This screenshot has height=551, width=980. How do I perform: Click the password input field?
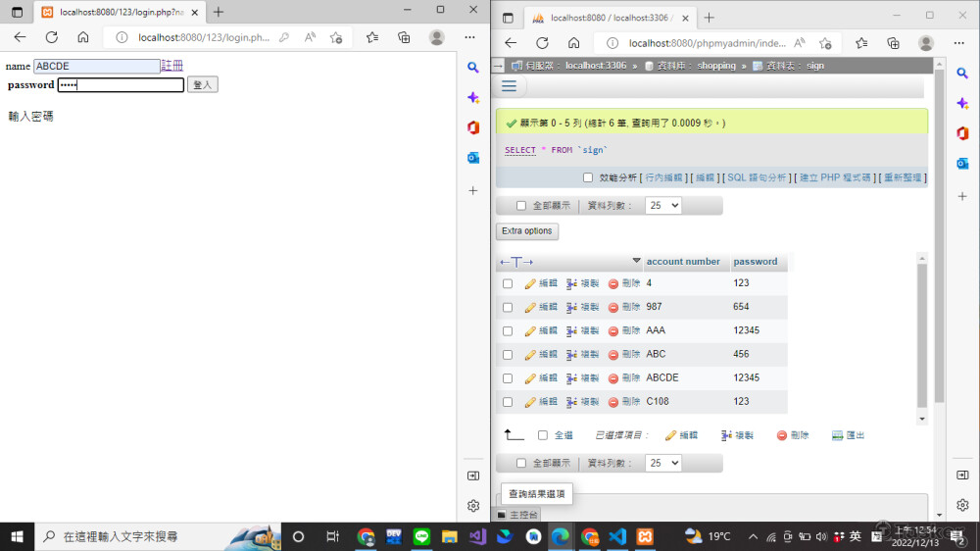click(121, 85)
